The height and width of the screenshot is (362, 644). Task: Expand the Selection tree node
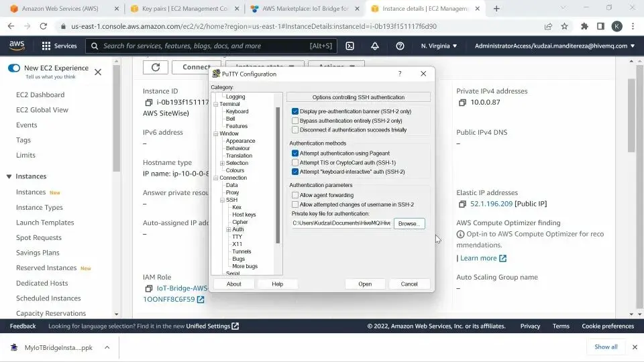tap(222, 164)
